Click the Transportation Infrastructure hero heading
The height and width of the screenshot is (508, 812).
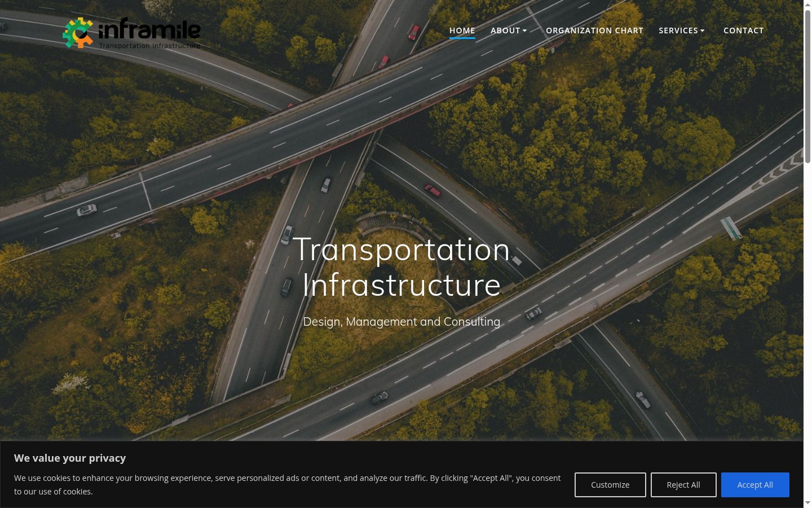pyautogui.click(x=401, y=266)
